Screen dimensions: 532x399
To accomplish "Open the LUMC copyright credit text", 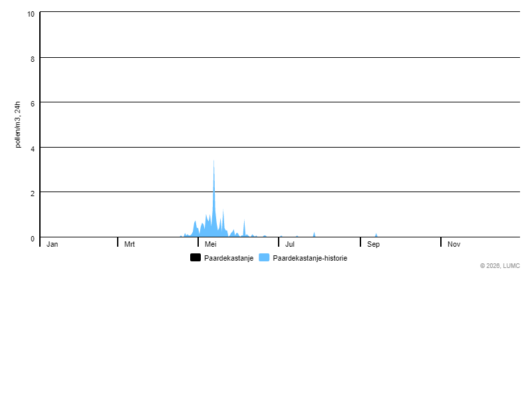I will [499, 265].
